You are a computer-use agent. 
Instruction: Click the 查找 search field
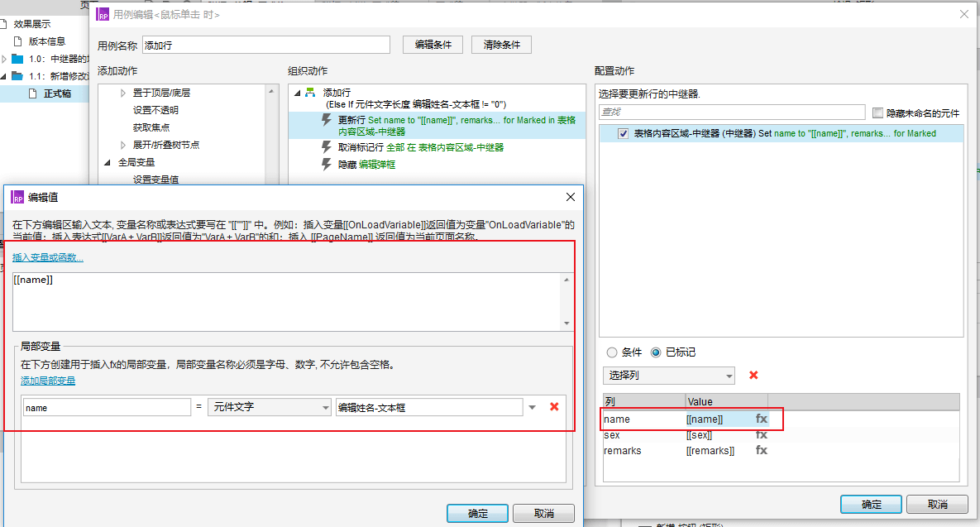tap(732, 112)
